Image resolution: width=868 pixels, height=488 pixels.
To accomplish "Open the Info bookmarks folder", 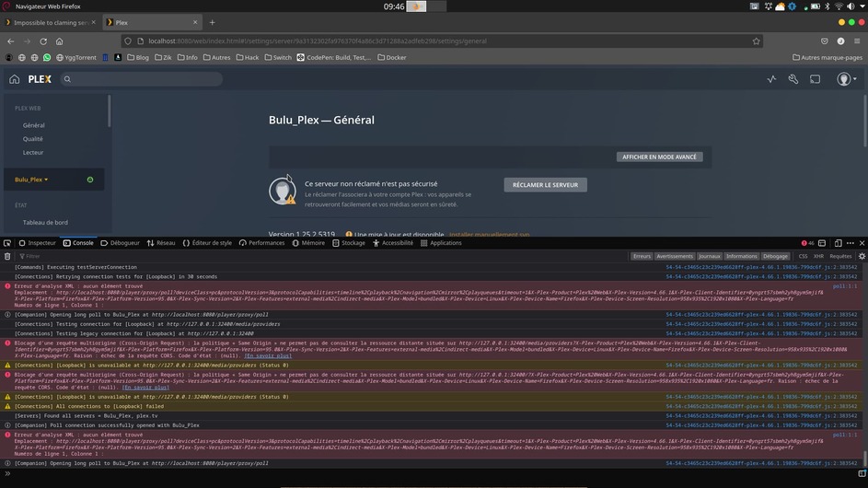I will tap(188, 57).
